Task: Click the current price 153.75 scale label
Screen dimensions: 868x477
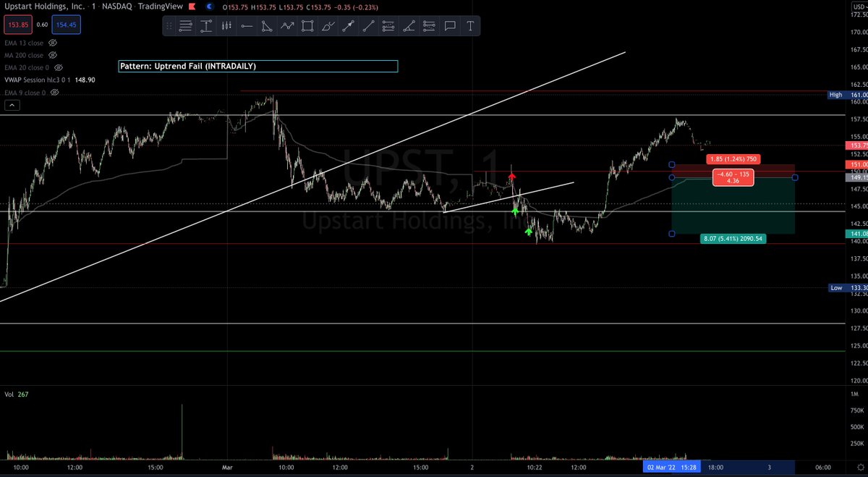Action: click(856, 145)
